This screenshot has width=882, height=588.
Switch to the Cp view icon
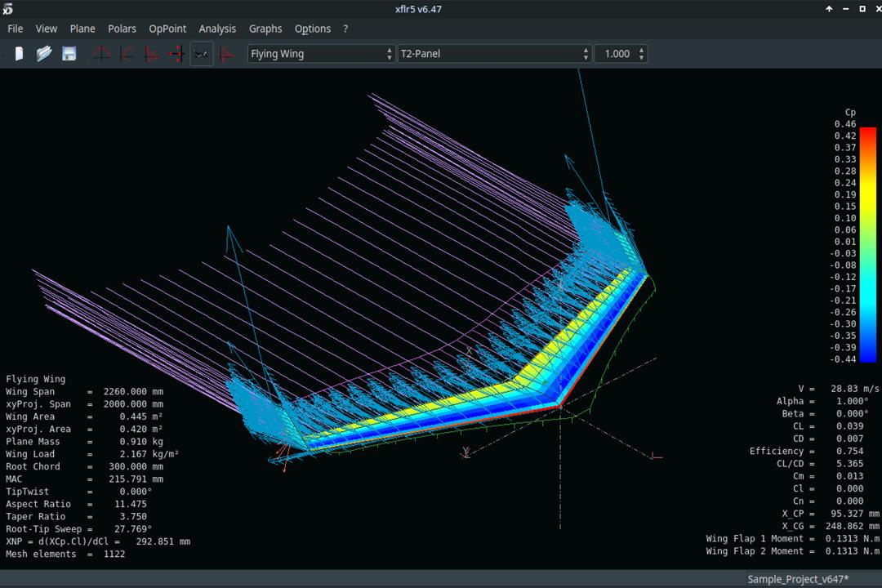pyautogui.click(x=227, y=54)
